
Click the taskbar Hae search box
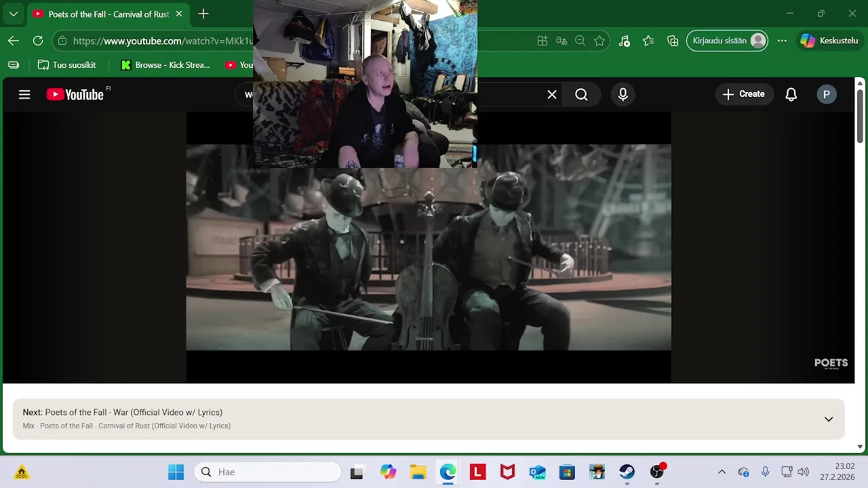point(267,472)
